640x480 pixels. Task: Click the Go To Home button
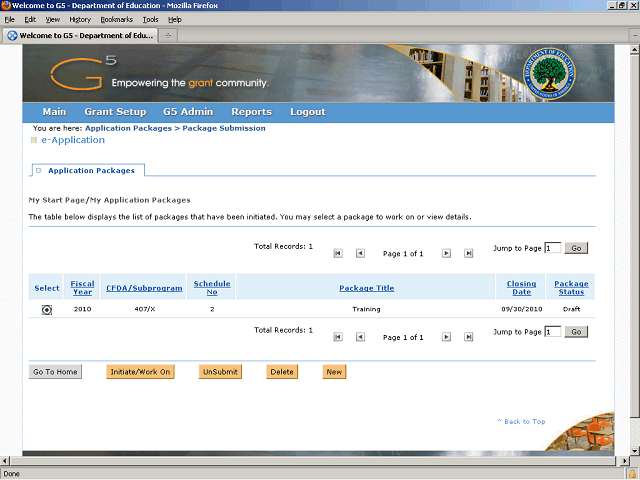click(x=55, y=372)
